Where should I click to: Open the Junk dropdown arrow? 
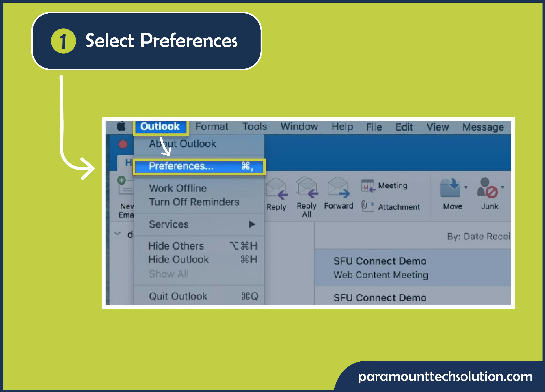503,187
